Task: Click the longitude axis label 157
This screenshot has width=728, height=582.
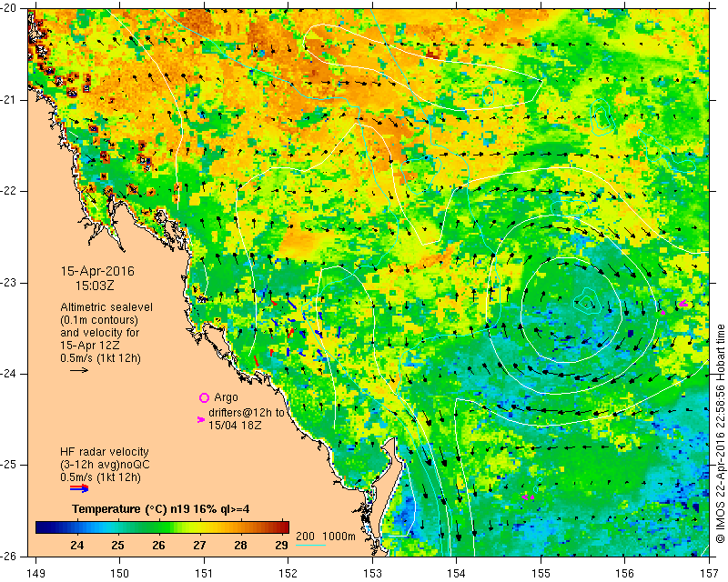Action: tap(710, 573)
